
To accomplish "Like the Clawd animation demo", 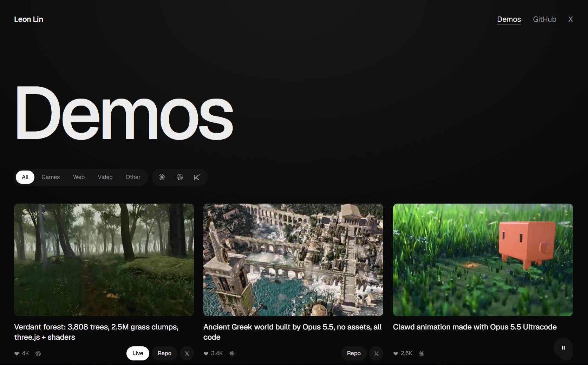I will pyautogui.click(x=396, y=353).
